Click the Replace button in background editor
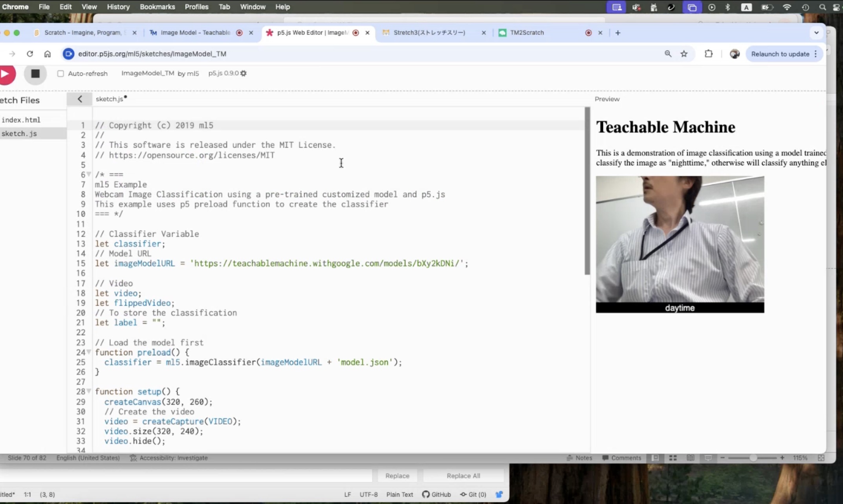Screen dimensions: 843x504 (x=397, y=475)
